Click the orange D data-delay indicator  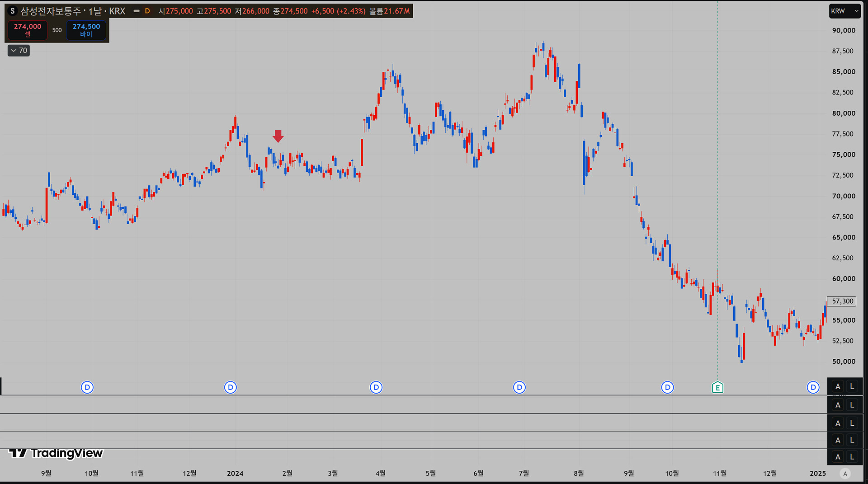147,11
